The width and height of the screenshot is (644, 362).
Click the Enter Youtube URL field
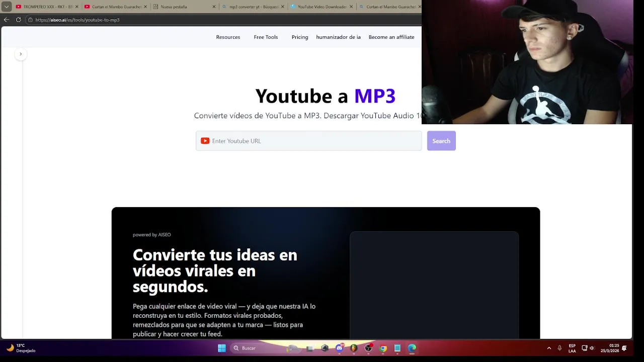[308, 141]
